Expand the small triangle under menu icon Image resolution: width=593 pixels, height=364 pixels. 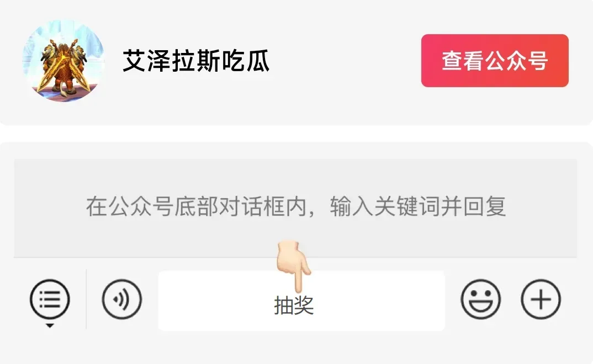pyautogui.click(x=50, y=325)
